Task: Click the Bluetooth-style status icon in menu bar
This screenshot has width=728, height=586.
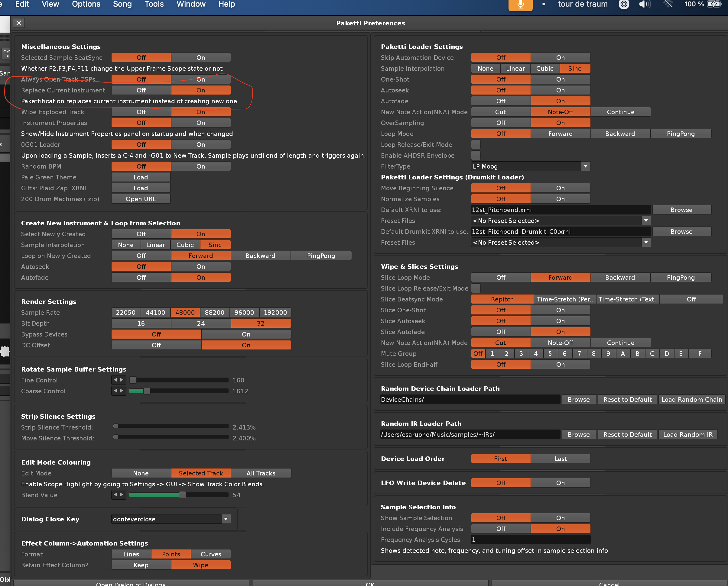Action: click(x=624, y=5)
